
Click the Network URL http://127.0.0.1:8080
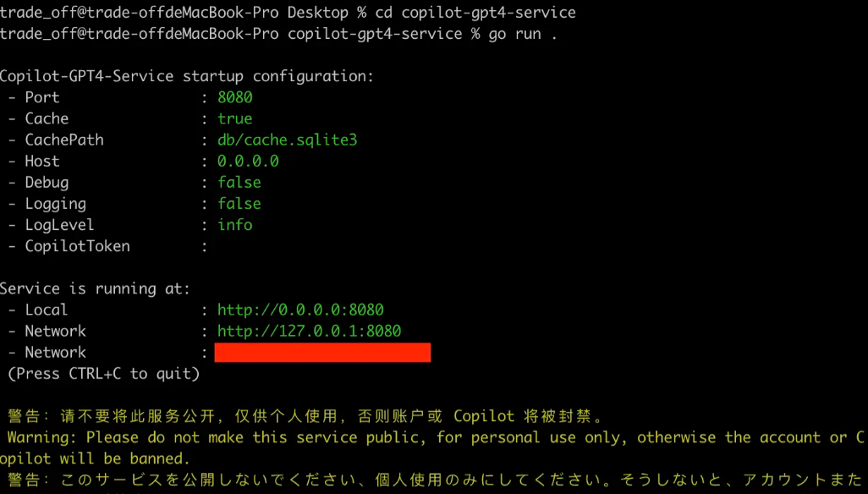(309, 331)
